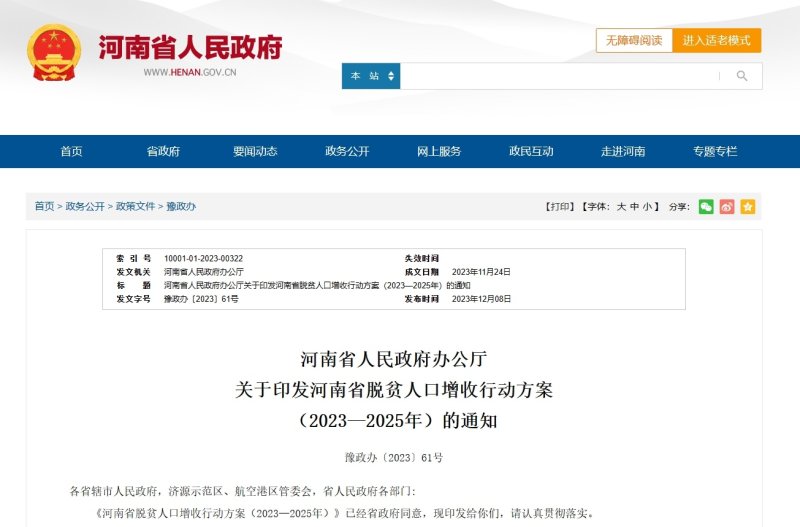
Task: Share the article via WeChat icon
Action: (706, 207)
